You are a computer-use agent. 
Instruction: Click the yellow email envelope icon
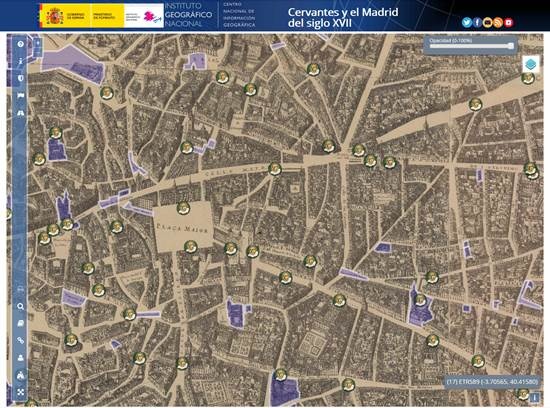coord(488,22)
